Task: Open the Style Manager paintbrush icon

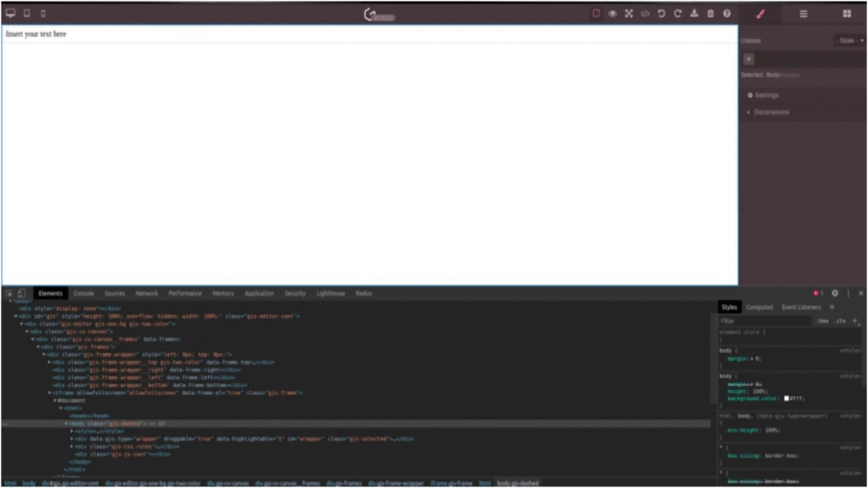Action: (x=760, y=14)
